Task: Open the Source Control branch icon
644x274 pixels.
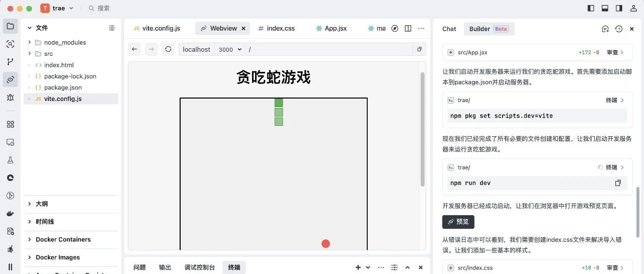Action: [10, 61]
